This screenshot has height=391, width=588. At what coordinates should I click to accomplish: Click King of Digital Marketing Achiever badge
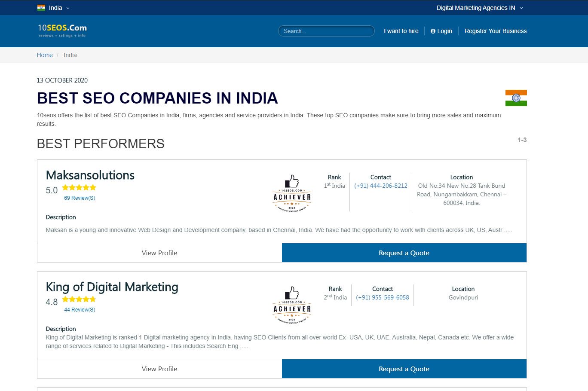coord(292,305)
